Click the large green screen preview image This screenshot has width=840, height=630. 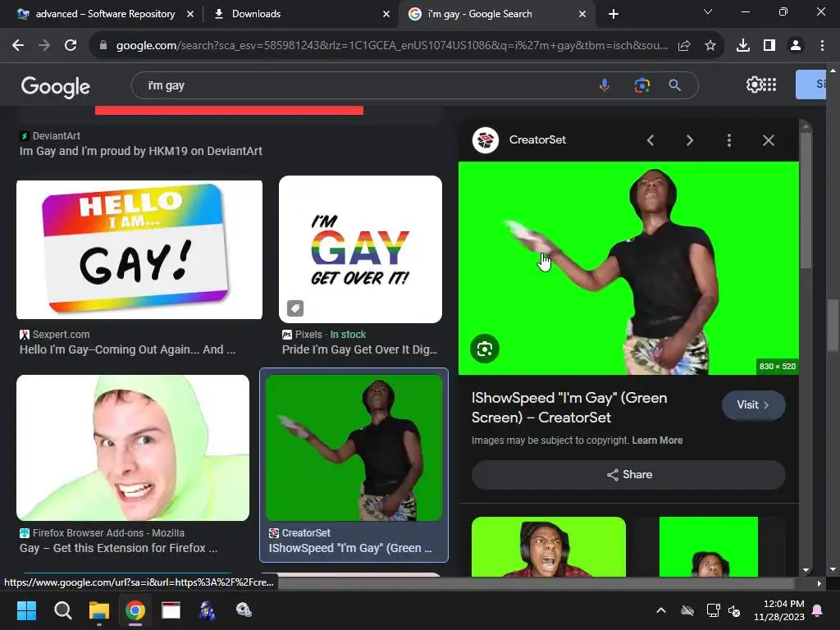click(x=628, y=268)
